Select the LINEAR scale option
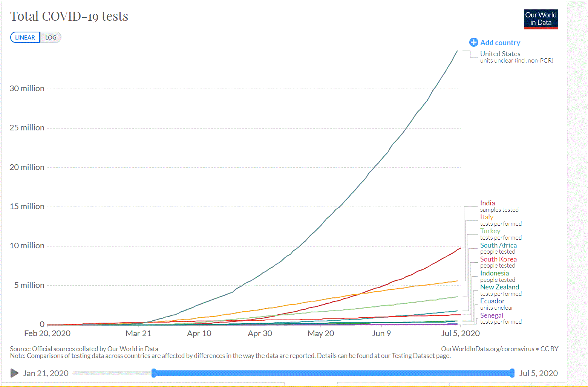588x387 pixels. point(25,38)
